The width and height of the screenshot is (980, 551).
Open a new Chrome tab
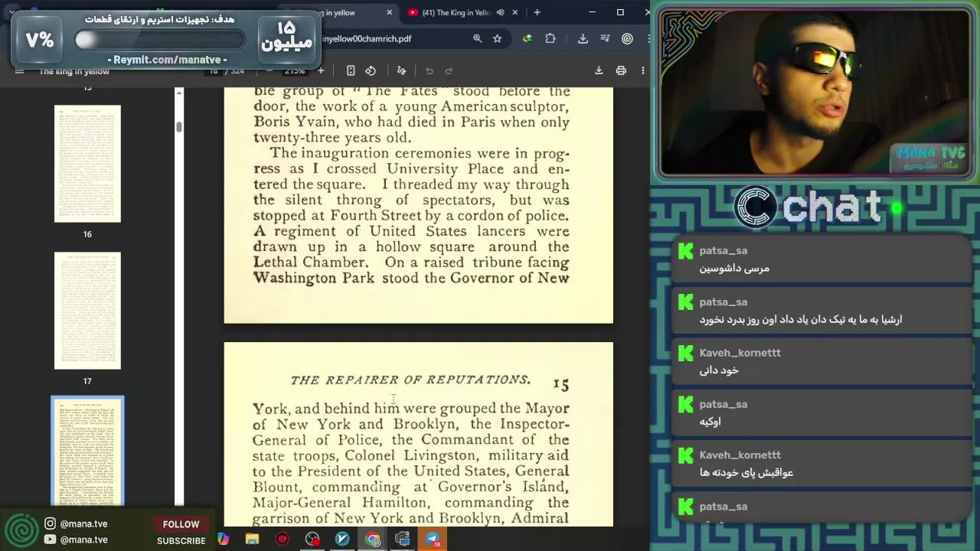pos(537,12)
